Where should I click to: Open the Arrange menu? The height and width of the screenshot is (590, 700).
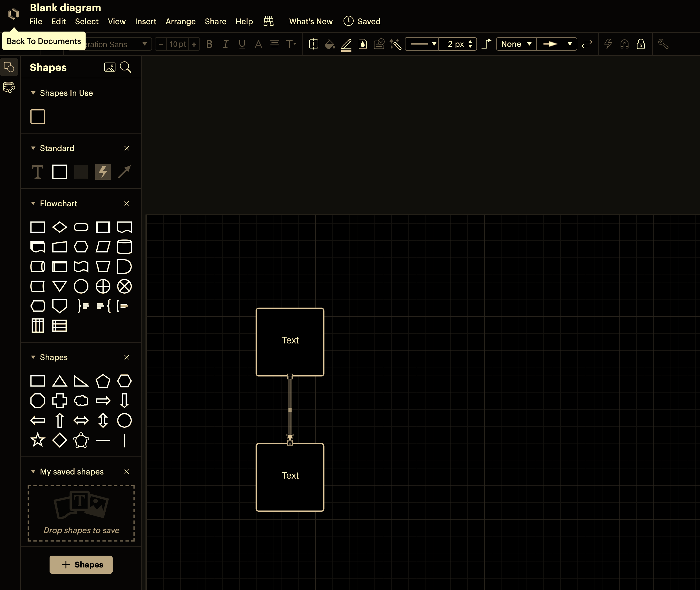pyautogui.click(x=180, y=21)
